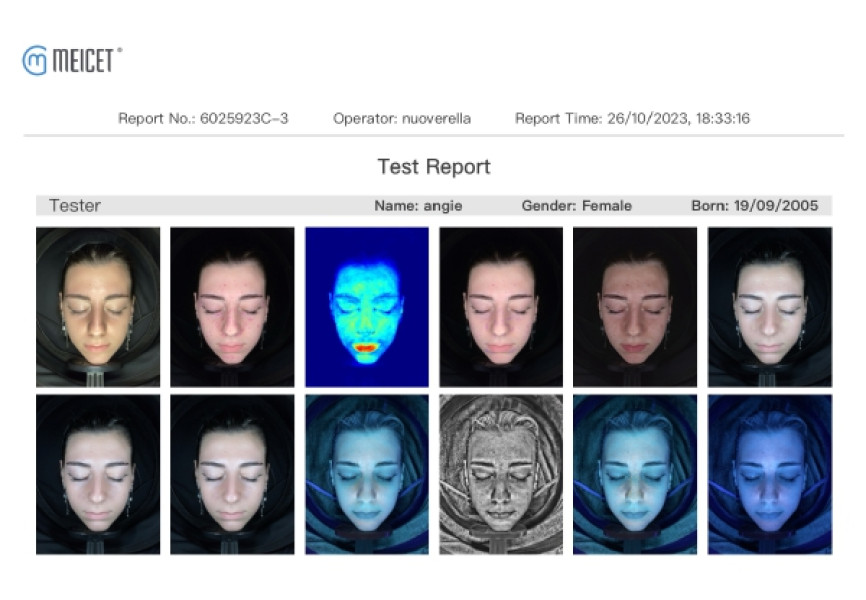Open the cyan UV face beside heat-map column
Screen dimensions: 866x600
click(x=367, y=474)
